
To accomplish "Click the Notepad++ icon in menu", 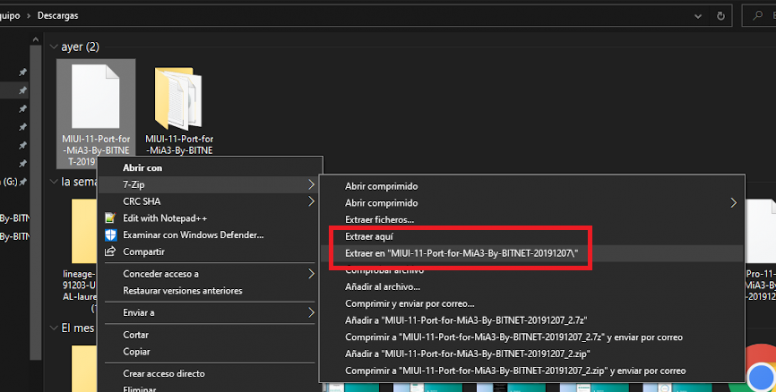I will [x=110, y=218].
